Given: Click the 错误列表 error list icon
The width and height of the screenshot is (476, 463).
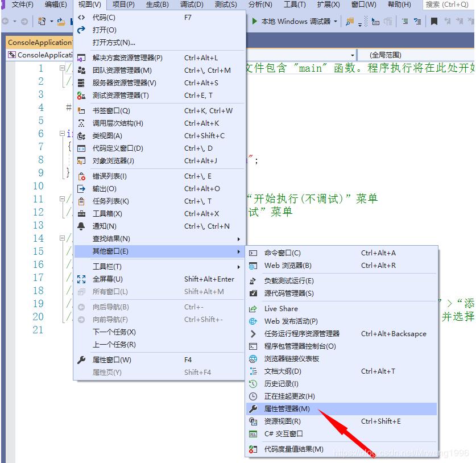Looking at the screenshot, I should tap(81, 176).
